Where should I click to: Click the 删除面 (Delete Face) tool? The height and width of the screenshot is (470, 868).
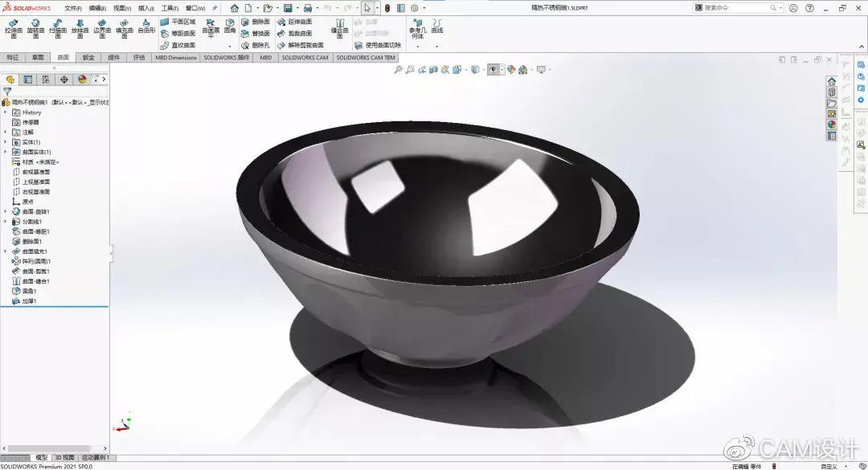256,22
